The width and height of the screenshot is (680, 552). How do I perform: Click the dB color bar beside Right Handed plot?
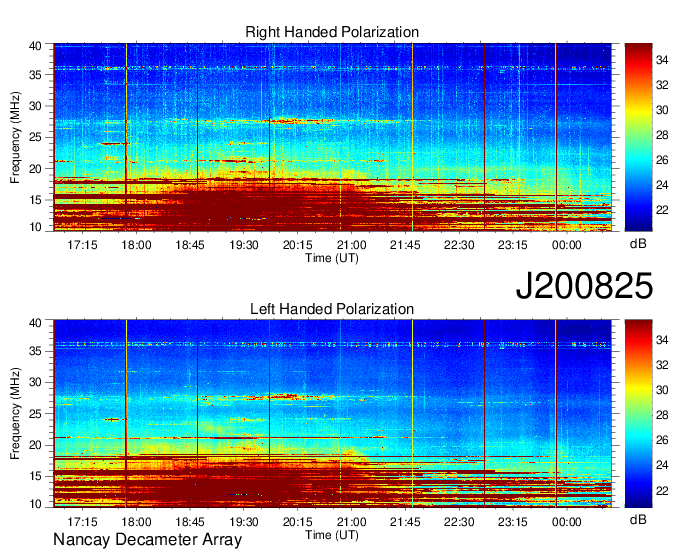click(638, 137)
